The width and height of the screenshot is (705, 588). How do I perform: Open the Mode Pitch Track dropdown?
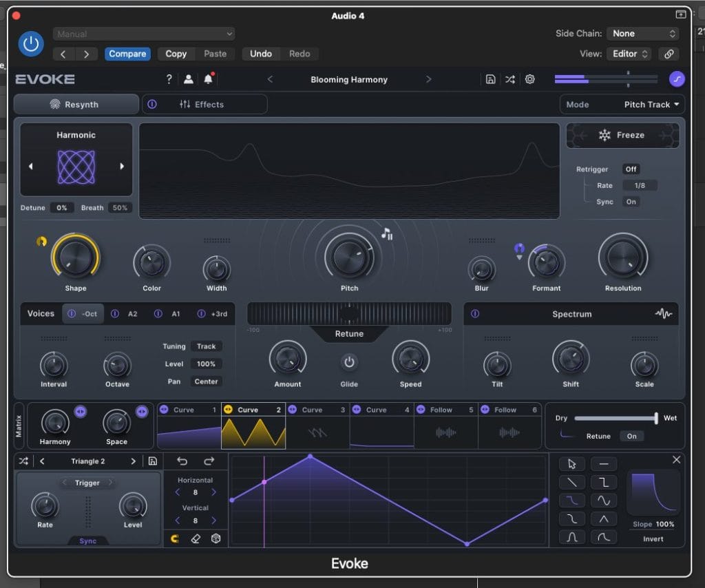[x=651, y=105]
